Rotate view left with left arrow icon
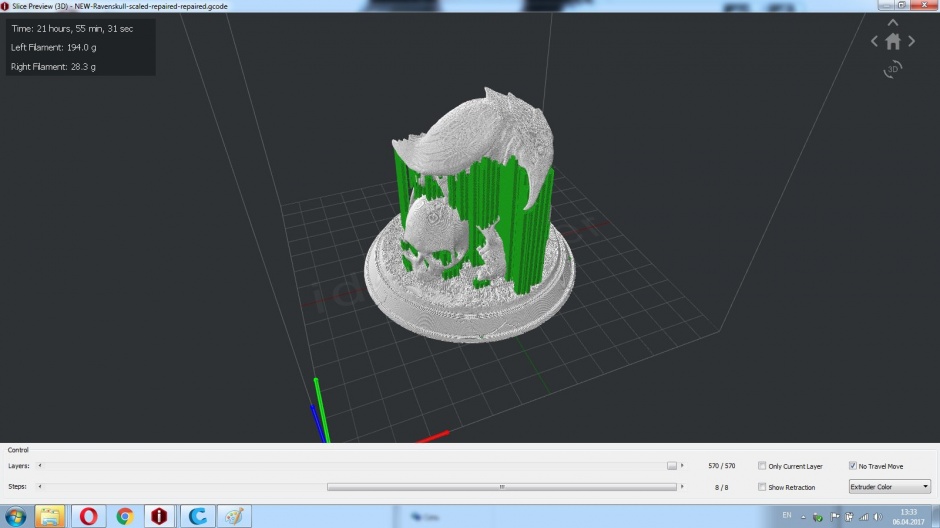 click(874, 41)
